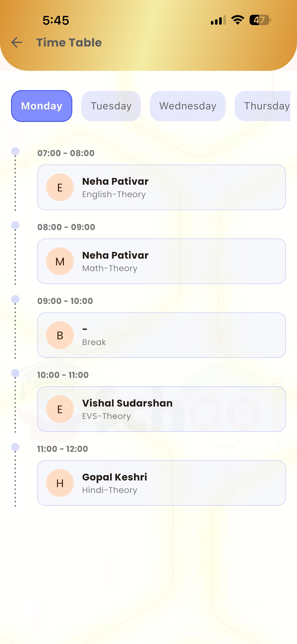Tap the back arrow icon
This screenshot has width=297, height=644.
coord(17,43)
